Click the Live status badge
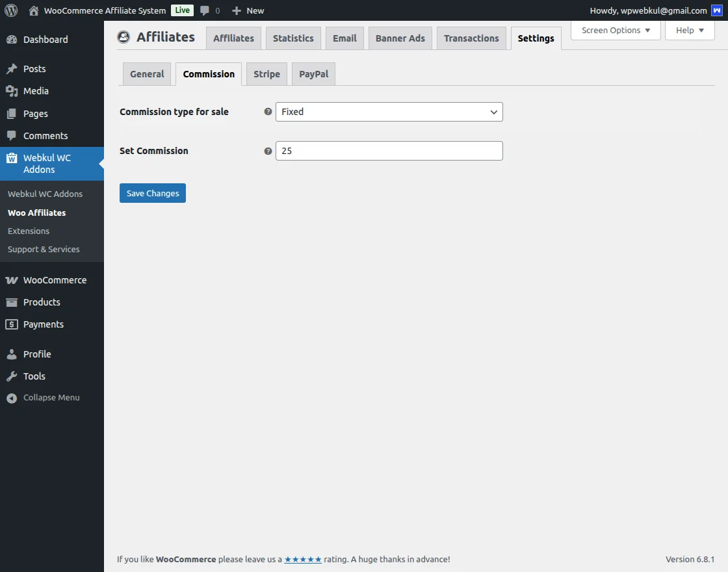The image size is (728, 572). point(182,10)
